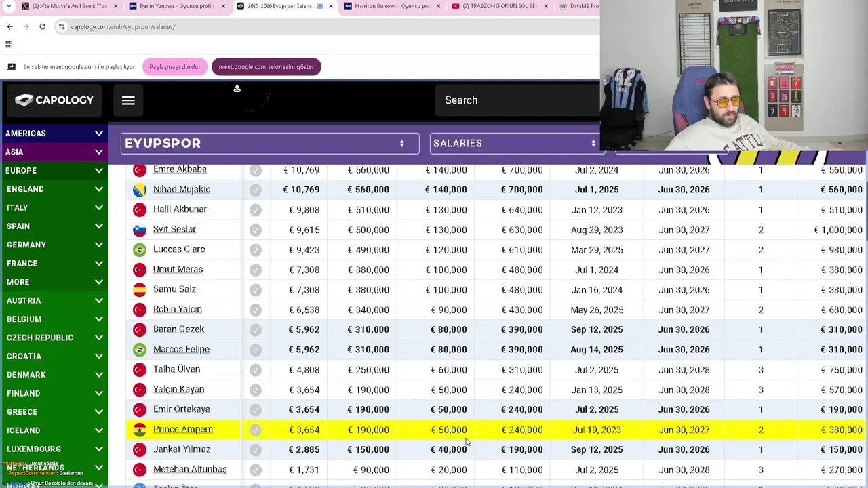This screenshot has width=868, height=488.
Task: Open the GREECE sidebar item
Action: 54,412
